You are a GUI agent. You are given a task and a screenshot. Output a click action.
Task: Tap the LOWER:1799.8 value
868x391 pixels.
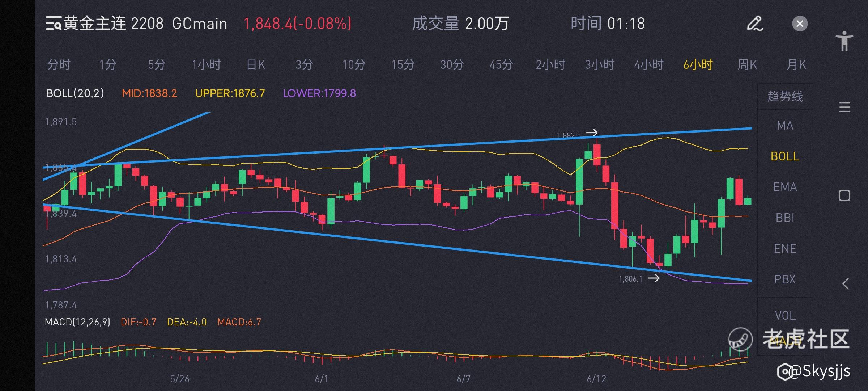click(x=319, y=93)
